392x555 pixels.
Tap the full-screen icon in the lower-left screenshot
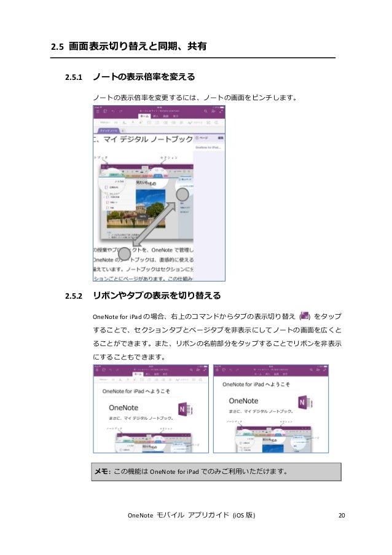[205, 369]
